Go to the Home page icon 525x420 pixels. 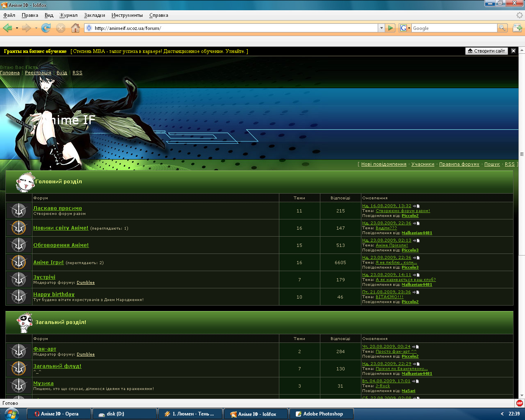pos(75,28)
